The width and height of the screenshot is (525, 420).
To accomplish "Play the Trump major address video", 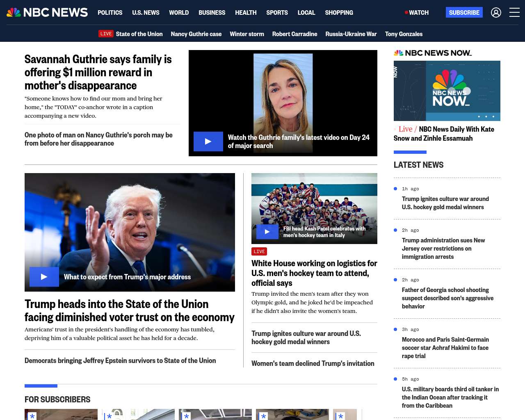I will (x=44, y=277).
